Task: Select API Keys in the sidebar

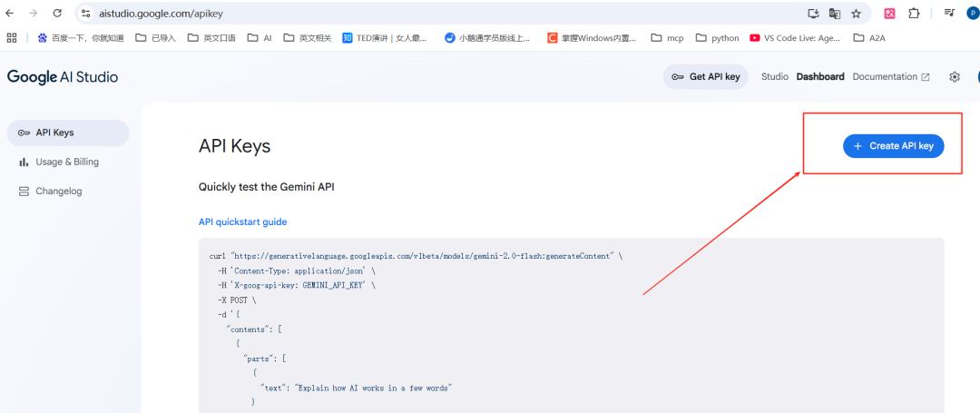Action: (x=68, y=133)
